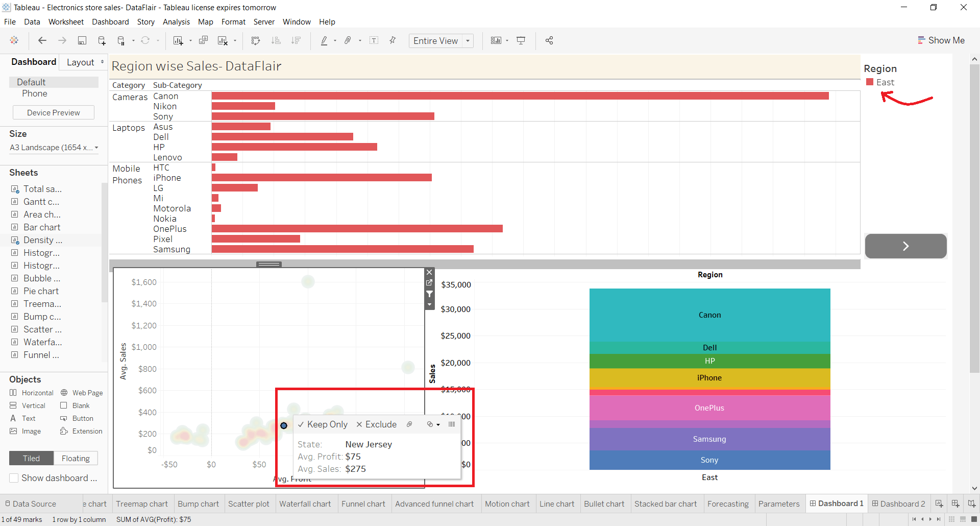Switch to the Dashboard 2 tab
The height and width of the screenshot is (526, 980).
tap(898, 504)
